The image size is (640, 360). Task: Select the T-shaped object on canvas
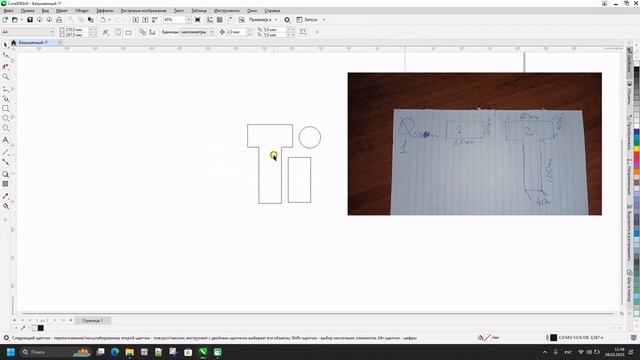click(270, 164)
